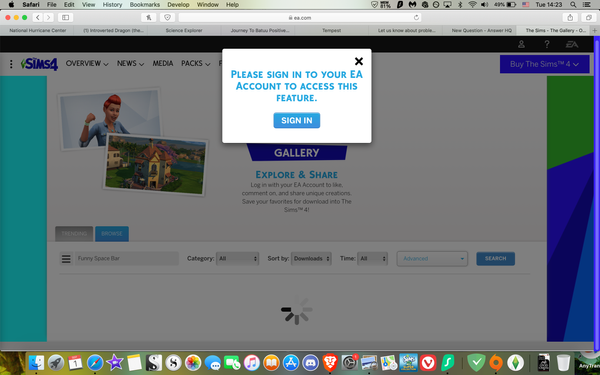600x375 pixels.
Task: Open the Sort by Downloads dropdown
Action: [311, 259]
